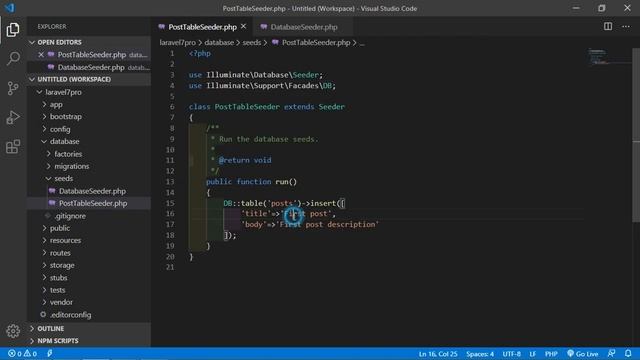Switch to the PostTableSeeder.php tab
The height and width of the screenshot is (360, 640).
point(202,27)
